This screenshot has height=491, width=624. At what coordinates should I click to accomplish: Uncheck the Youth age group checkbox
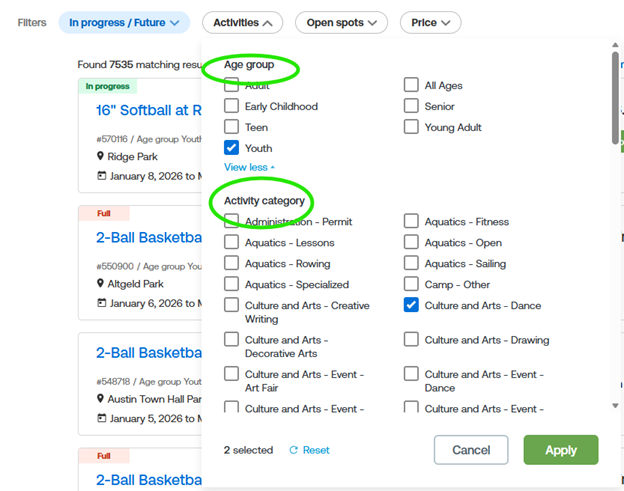[232, 148]
